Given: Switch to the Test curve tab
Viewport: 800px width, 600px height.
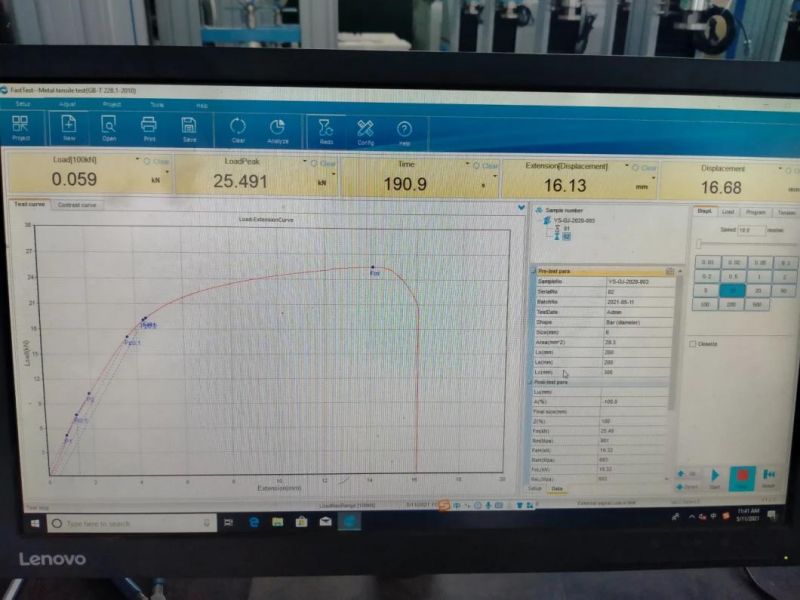Looking at the screenshot, I should [x=30, y=204].
